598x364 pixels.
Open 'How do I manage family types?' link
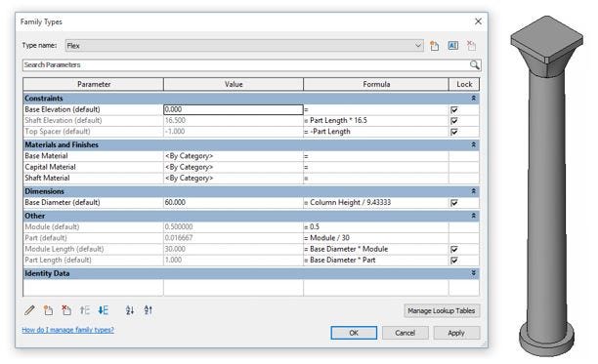point(67,330)
